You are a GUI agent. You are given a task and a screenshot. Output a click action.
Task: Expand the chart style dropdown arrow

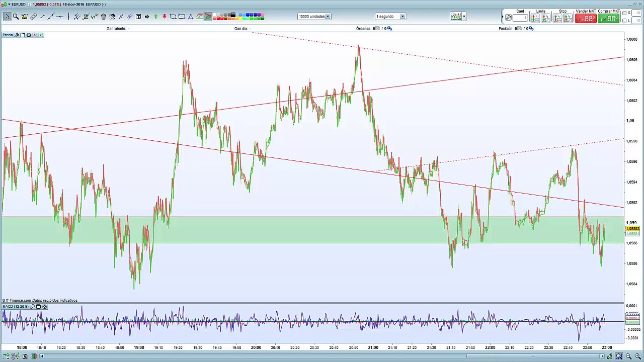[463, 17]
